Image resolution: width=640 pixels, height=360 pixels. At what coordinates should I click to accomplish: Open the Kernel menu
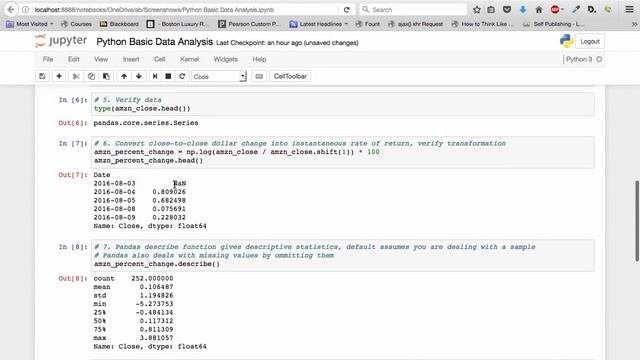pyautogui.click(x=189, y=59)
